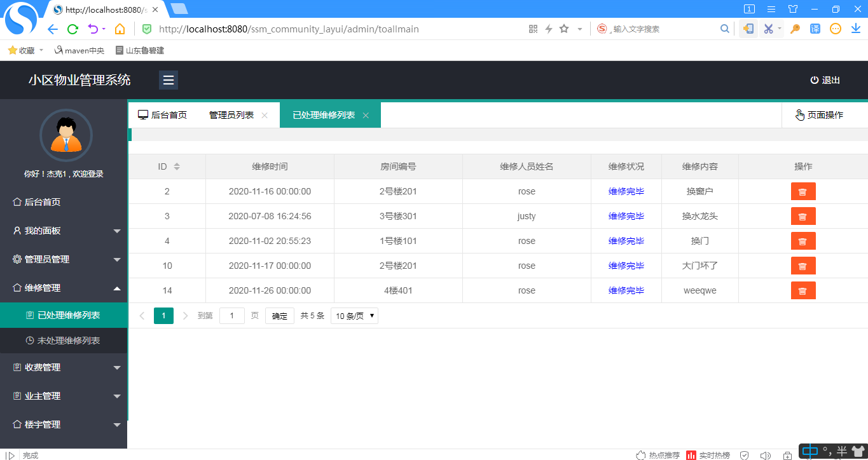Select 已处理维修列表 in sidebar
This screenshot has width=868, height=460.
[64, 315]
